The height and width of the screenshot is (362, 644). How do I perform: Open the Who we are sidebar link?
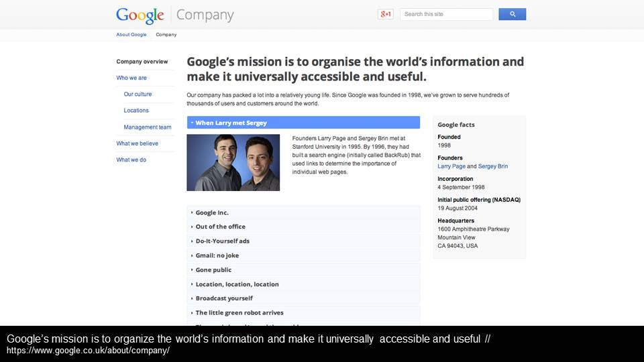[x=131, y=78]
